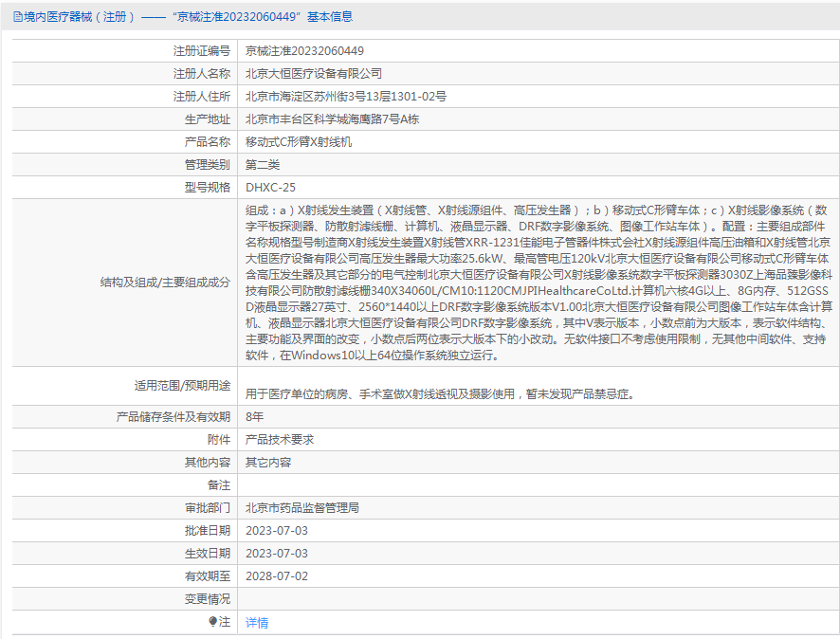Open the 详情 link

tap(257, 622)
